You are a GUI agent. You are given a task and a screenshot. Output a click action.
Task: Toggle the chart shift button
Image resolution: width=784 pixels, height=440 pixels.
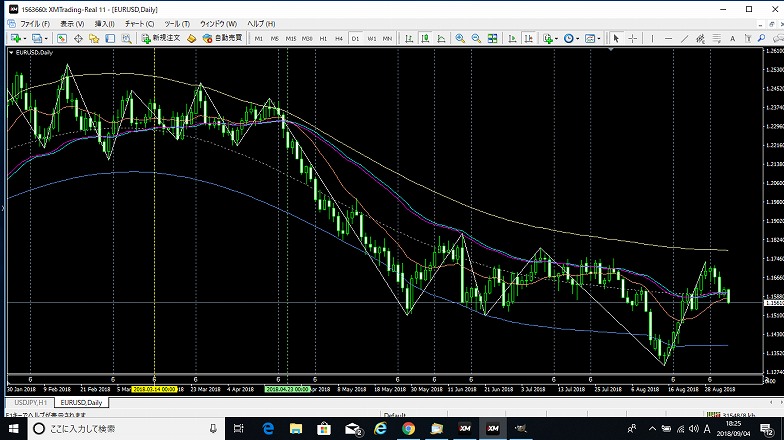click(526, 38)
